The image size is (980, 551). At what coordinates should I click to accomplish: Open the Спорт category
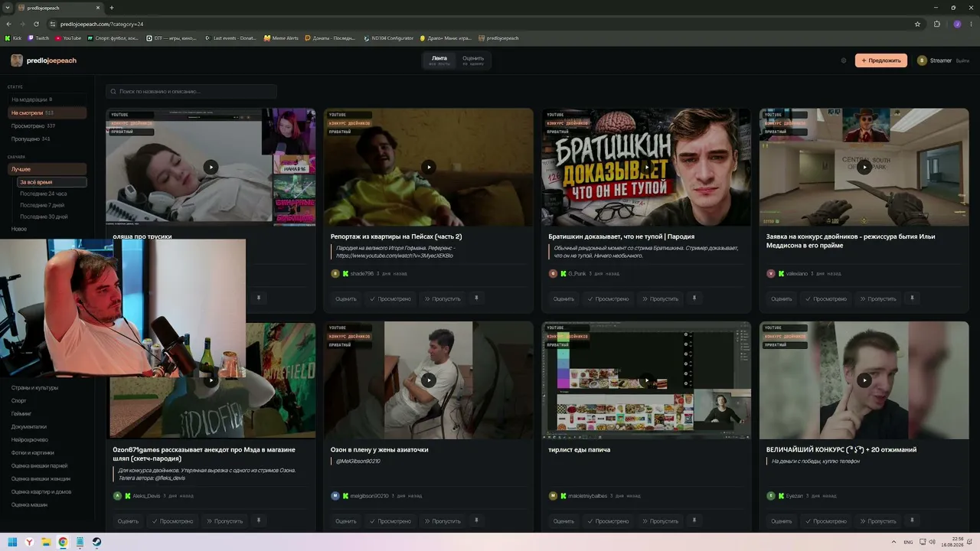tap(19, 400)
